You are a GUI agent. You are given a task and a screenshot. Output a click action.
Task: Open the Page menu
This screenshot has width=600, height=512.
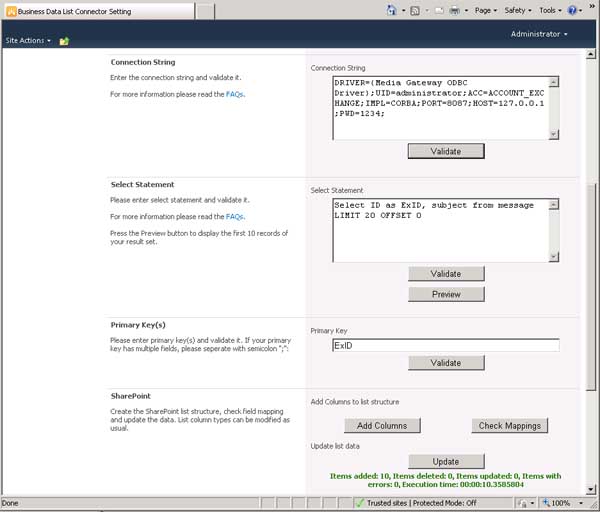point(486,10)
